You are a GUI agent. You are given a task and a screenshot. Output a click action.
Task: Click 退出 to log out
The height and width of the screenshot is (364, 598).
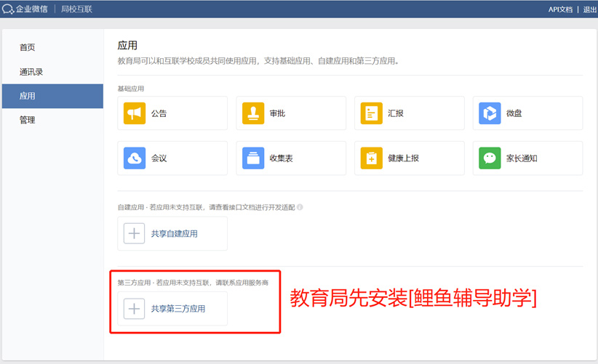[589, 9]
